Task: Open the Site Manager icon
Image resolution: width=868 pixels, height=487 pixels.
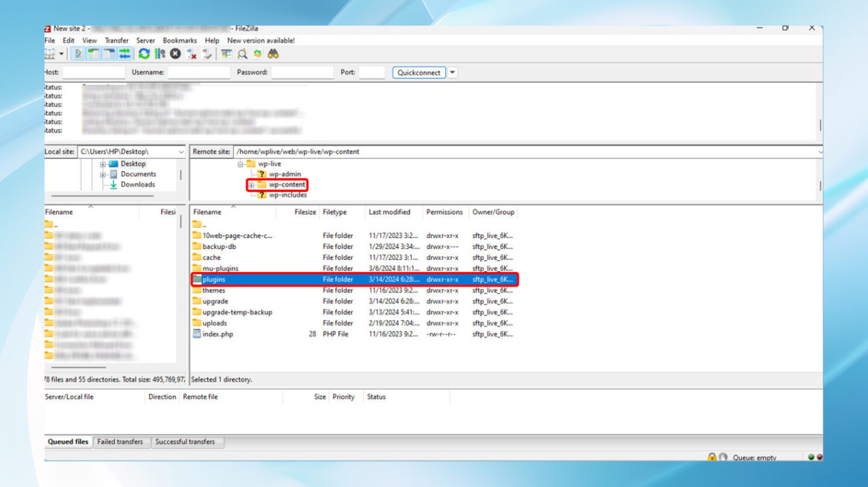Action: [x=50, y=54]
